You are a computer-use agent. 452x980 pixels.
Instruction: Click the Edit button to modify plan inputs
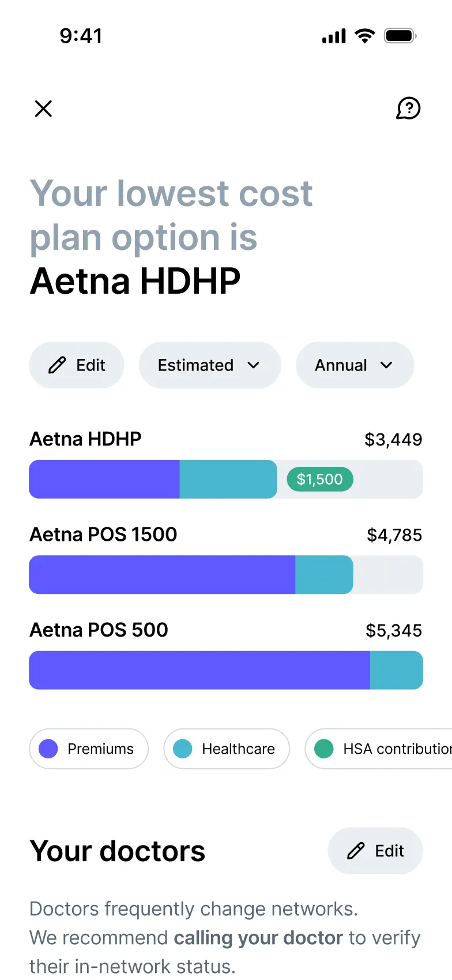(76, 365)
